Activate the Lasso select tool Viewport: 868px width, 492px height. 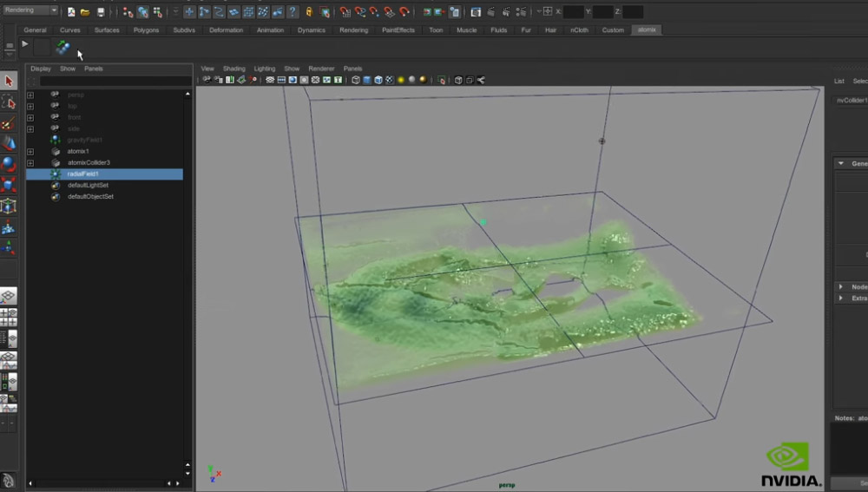pyautogui.click(x=9, y=102)
